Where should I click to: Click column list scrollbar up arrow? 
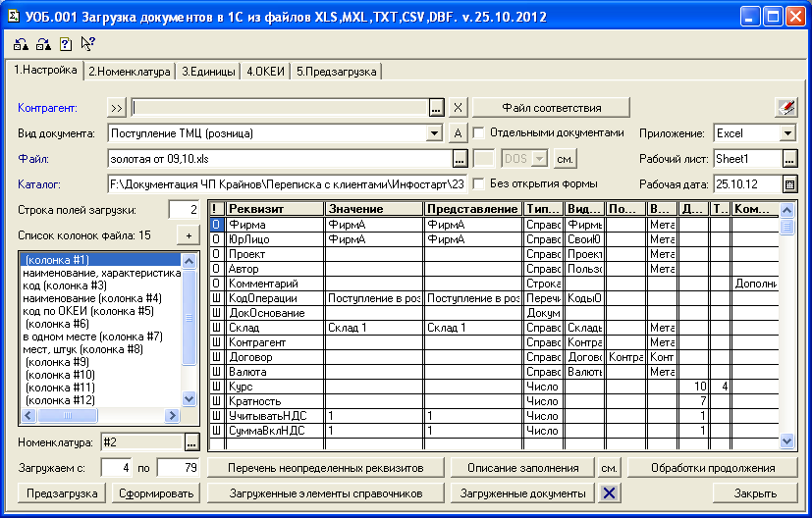pyautogui.click(x=189, y=261)
